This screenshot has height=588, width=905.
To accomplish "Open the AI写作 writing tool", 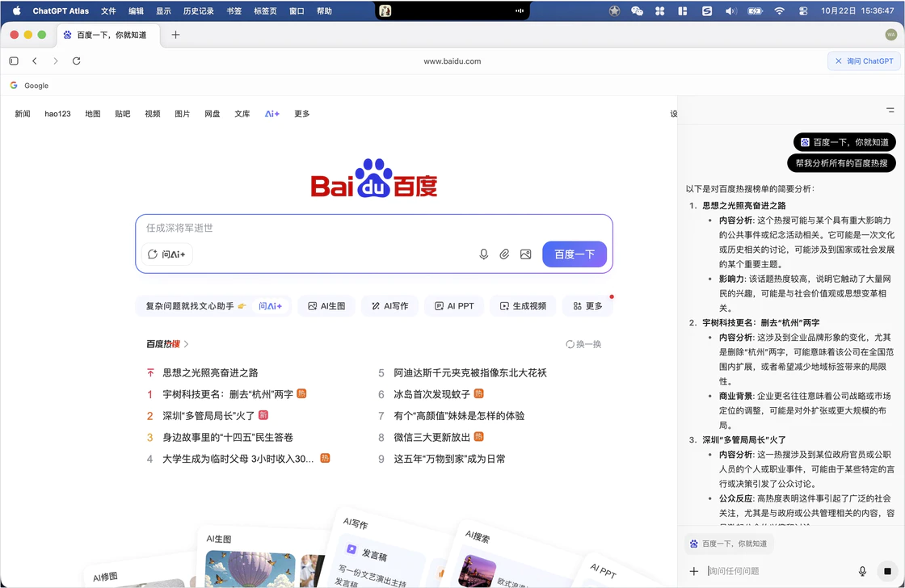I will (389, 305).
